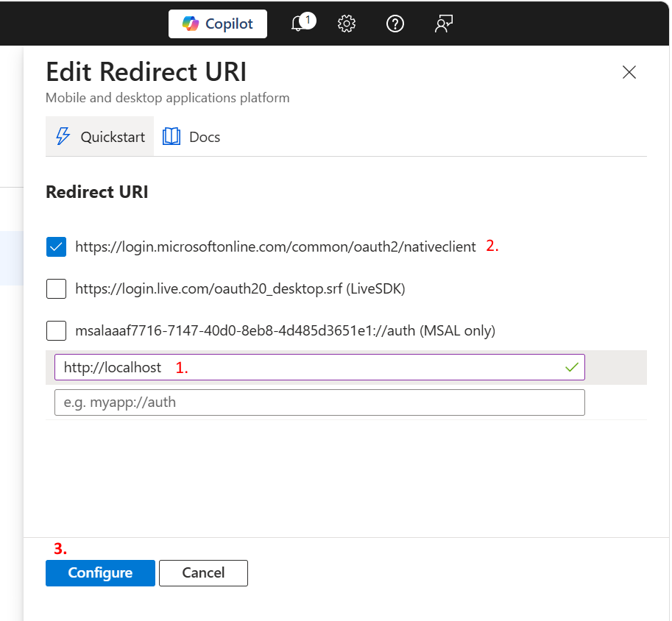Viewport: 672px width, 621px height.
Task: Click the nativeclient redirect URI text
Action: [275, 247]
